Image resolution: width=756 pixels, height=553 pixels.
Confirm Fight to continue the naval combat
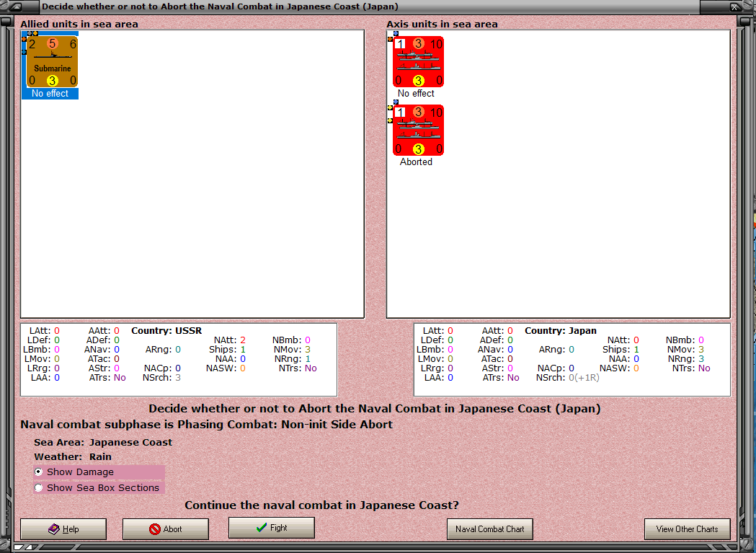pyautogui.click(x=272, y=528)
